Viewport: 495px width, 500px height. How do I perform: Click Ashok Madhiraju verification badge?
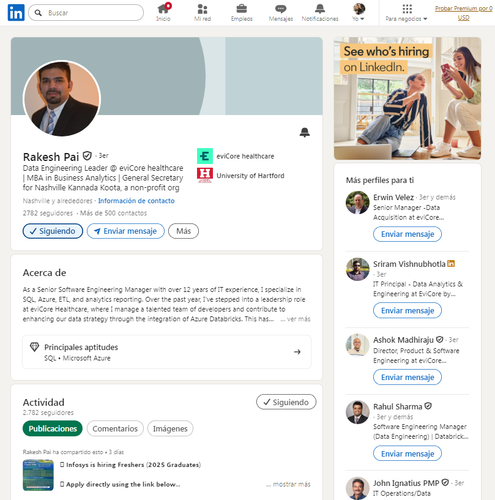pos(440,339)
